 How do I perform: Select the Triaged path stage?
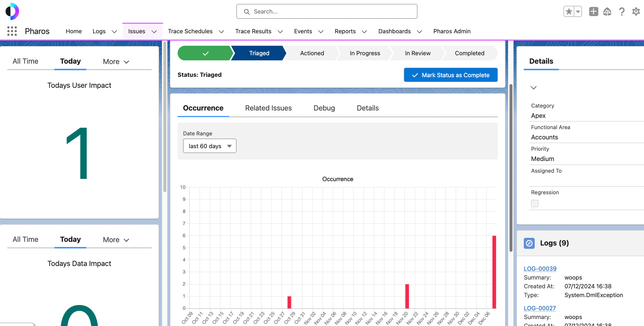point(259,53)
